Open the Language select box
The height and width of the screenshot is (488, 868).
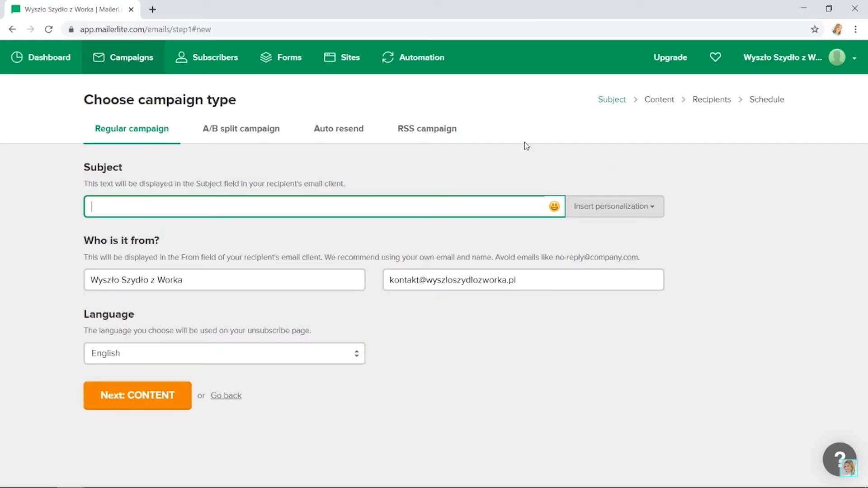pyautogui.click(x=224, y=353)
